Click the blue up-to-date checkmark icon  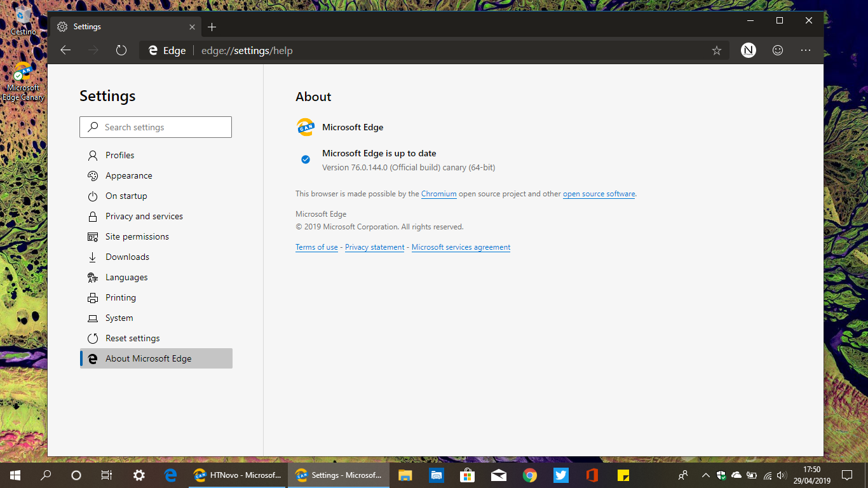(306, 159)
